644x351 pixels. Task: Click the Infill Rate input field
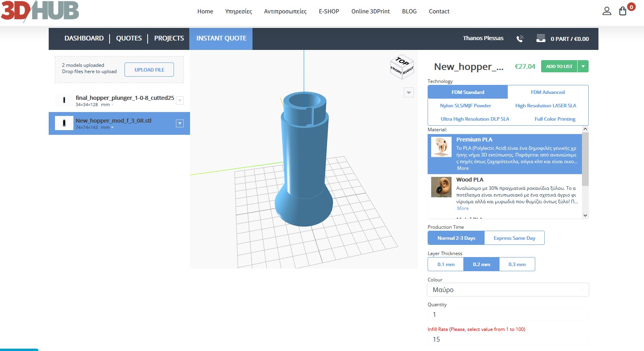pos(508,339)
